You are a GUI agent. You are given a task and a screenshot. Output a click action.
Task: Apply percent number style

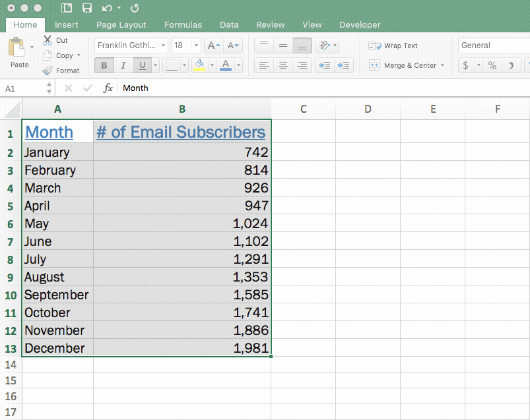coord(492,65)
